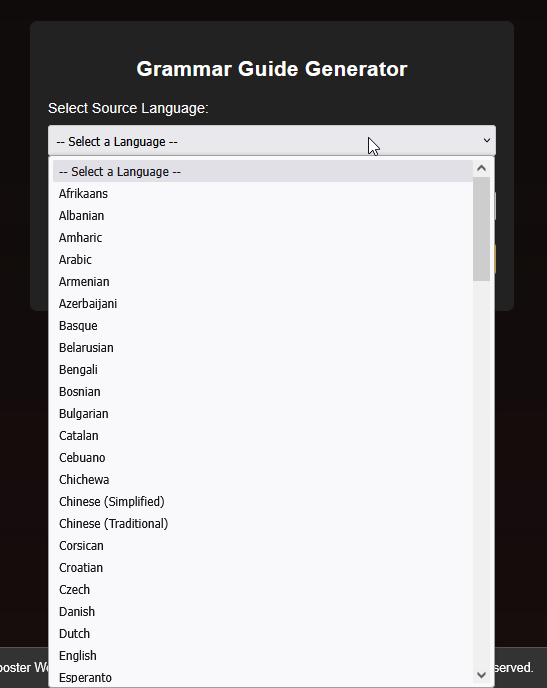
Task: Select Chinese (Traditional) option
Action: coord(263,523)
